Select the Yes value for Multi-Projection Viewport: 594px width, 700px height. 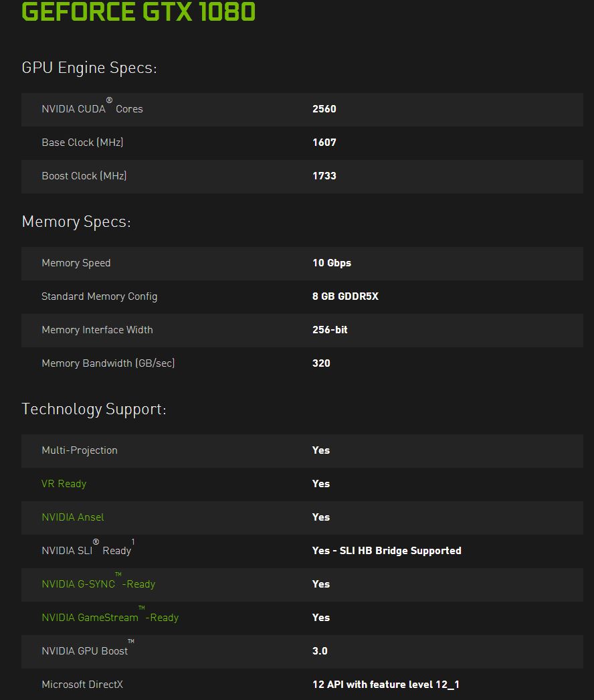pos(321,450)
